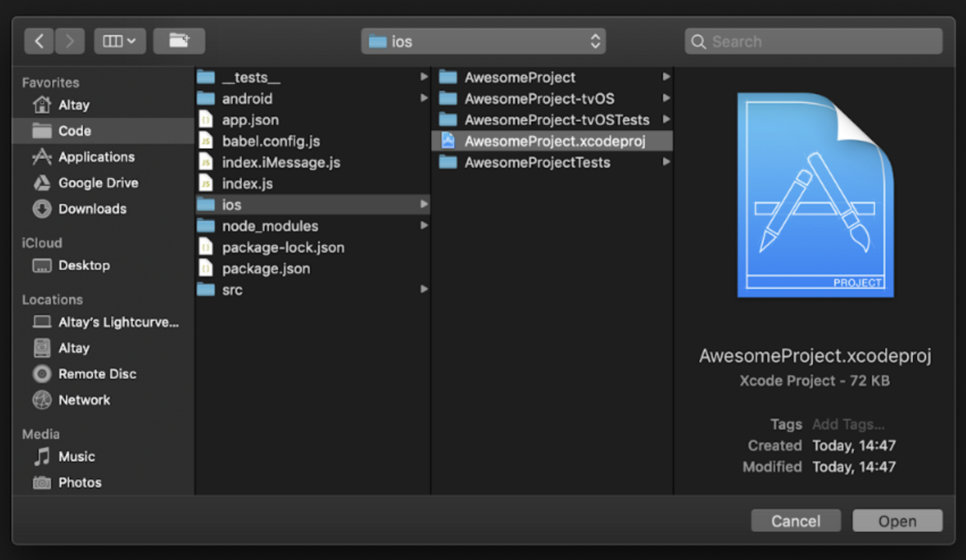This screenshot has width=966, height=560.
Task: Select the Altay disk under Locations
Action: click(103, 348)
